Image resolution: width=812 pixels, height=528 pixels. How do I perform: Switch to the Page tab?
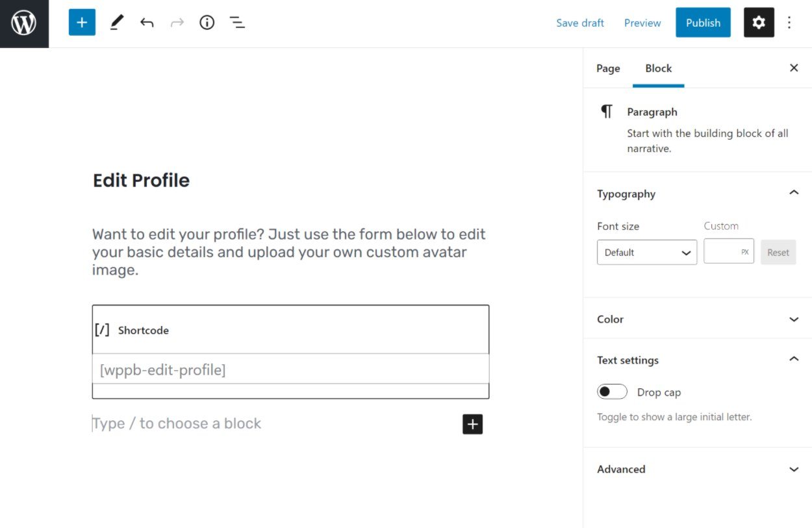[608, 68]
